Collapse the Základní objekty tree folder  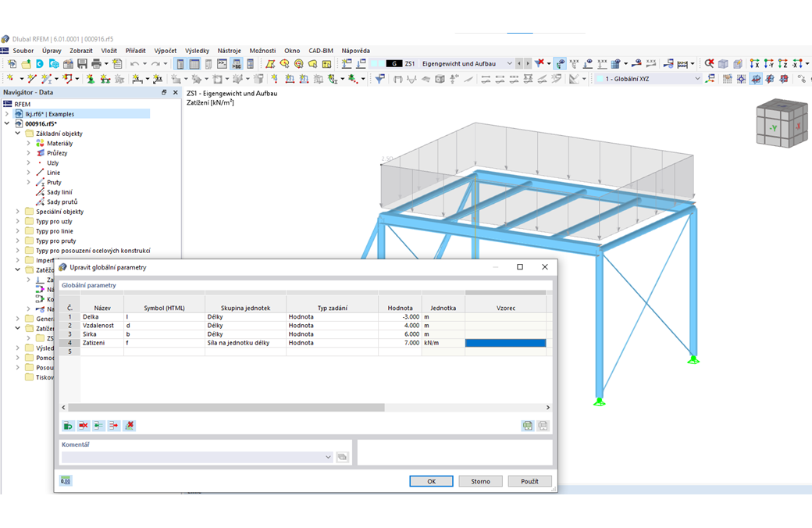point(18,133)
